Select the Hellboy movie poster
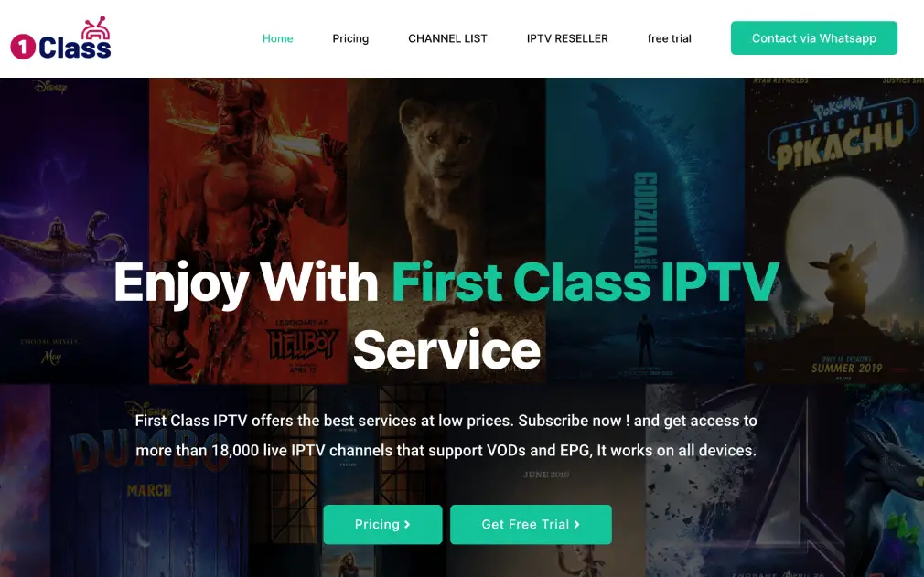 tap(248, 230)
